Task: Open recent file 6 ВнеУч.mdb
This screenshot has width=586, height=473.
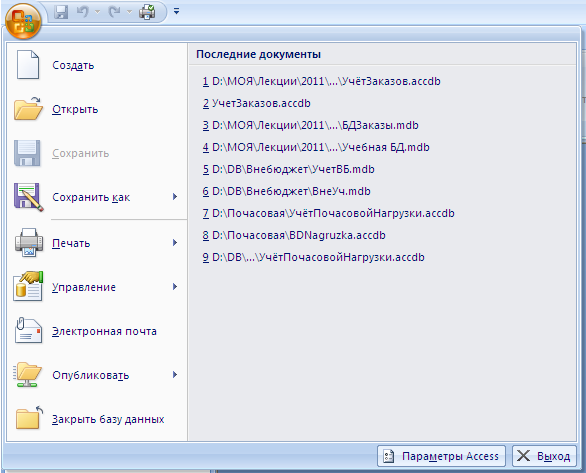Action: [x=287, y=191]
